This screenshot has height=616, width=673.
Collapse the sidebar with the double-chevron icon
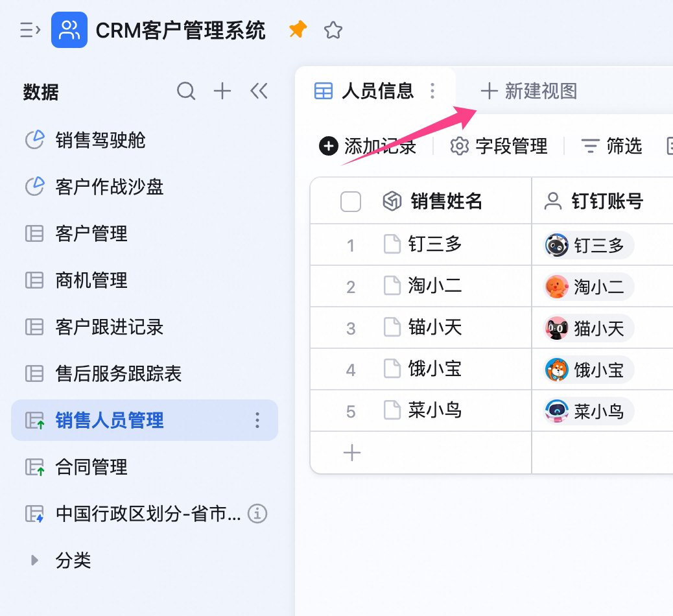coord(259,91)
